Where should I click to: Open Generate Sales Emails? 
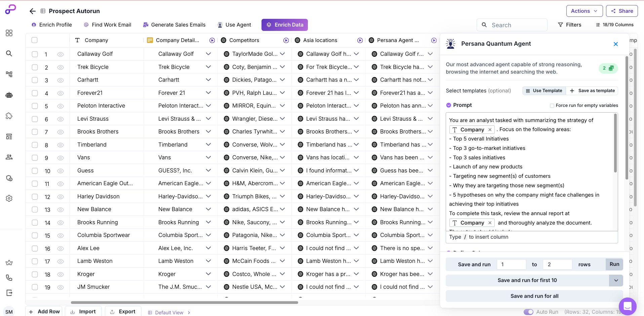174,25
